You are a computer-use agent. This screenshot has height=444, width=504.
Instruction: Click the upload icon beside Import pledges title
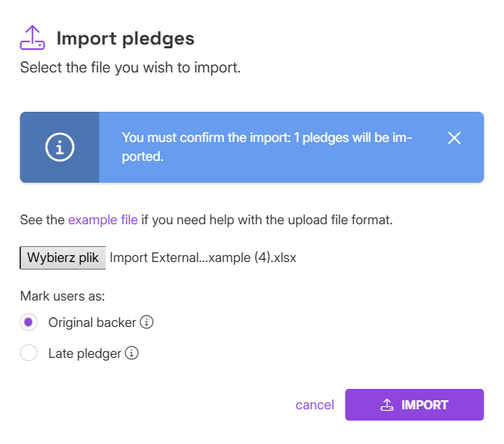click(x=32, y=38)
